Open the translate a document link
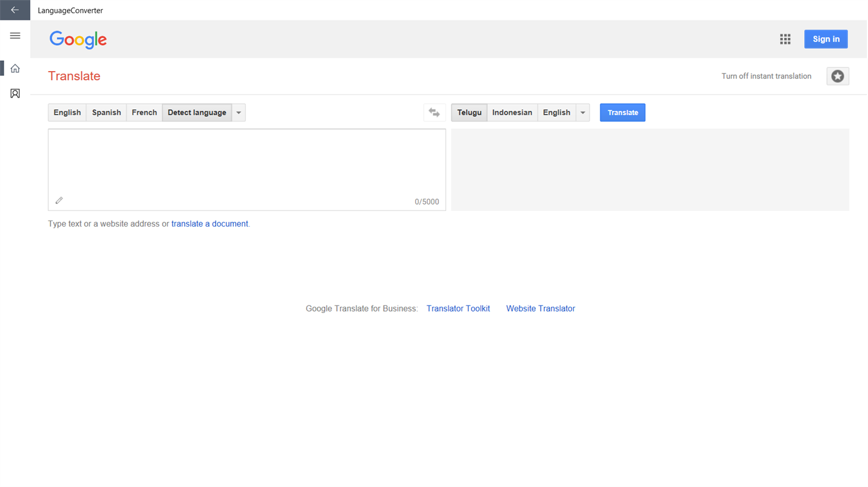868x487 pixels. point(210,224)
